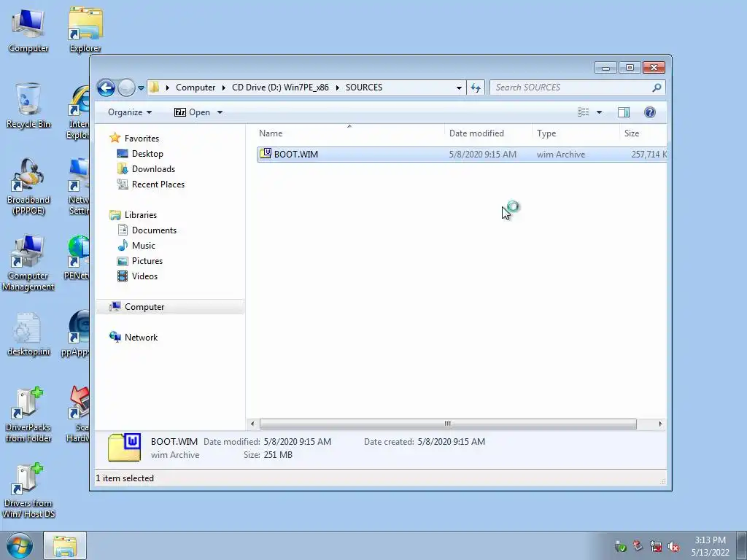The height and width of the screenshot is (560, 747).
Task: Click the Search SOURCES field
Action: click(x=570, y=87)
